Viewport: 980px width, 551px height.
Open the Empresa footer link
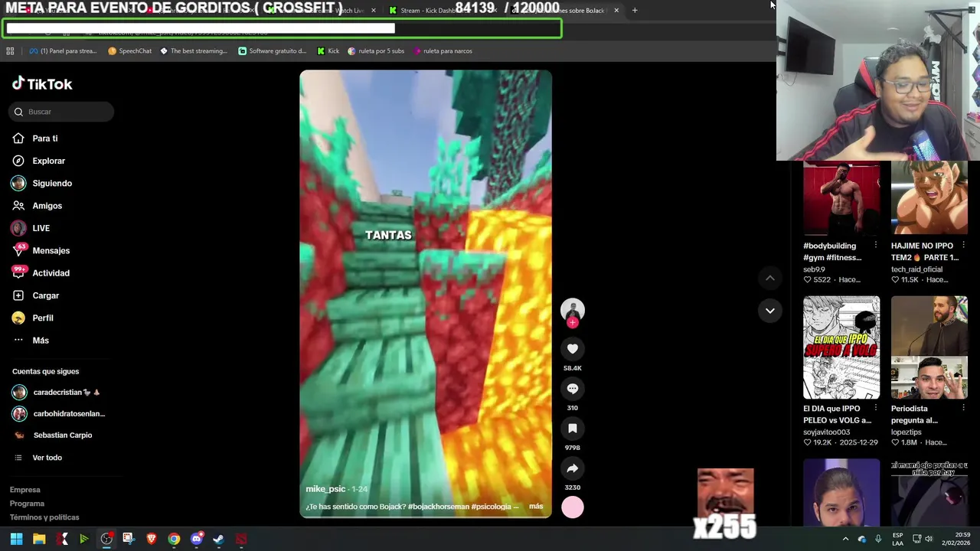coord(25,490)
